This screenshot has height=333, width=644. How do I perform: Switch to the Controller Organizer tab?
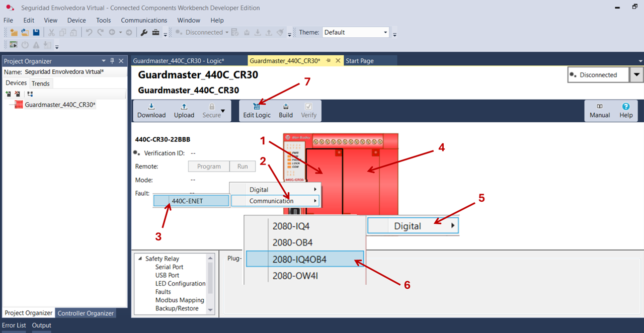point(86,313)
